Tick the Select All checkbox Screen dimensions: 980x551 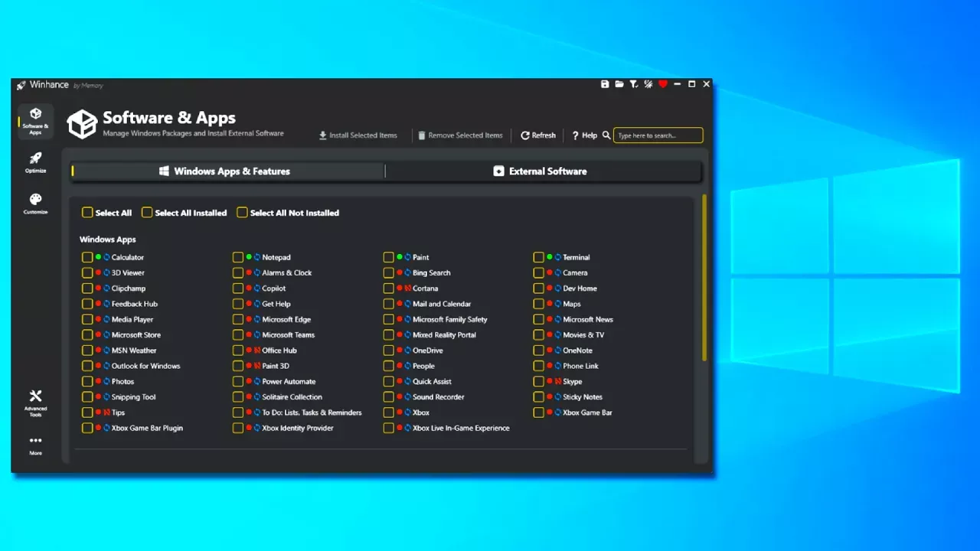point(87,213)
